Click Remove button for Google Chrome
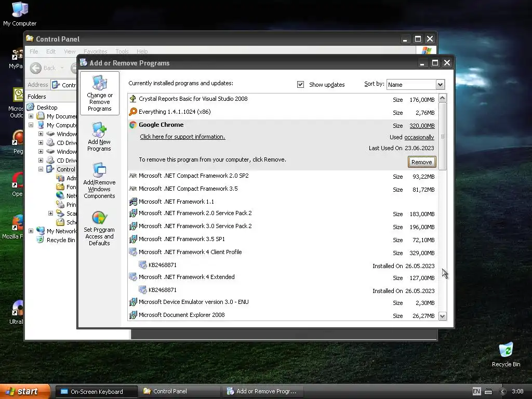This screenshot has width=532, height=399. 421,162
